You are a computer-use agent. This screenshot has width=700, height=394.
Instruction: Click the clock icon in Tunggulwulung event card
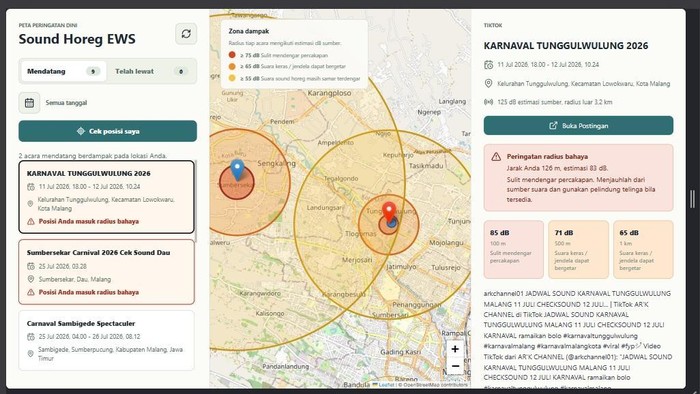(31, 187)
